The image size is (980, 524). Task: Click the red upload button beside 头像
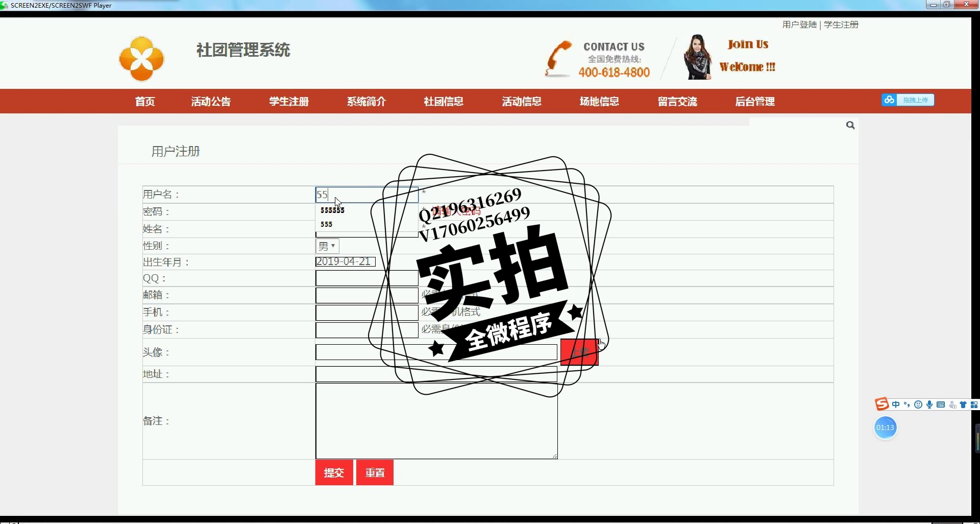pyautogui.click(x=579, y=352)
